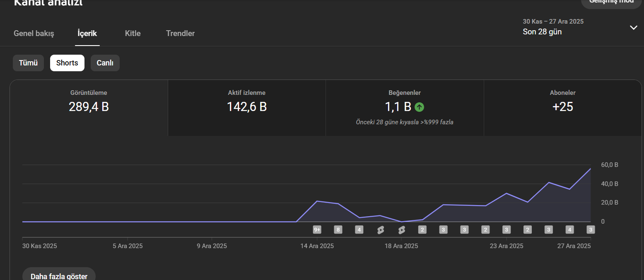Click the 27 Ara 2025 axis date
Viewport: 644px width, 280px height.
[x=574, y=246]
